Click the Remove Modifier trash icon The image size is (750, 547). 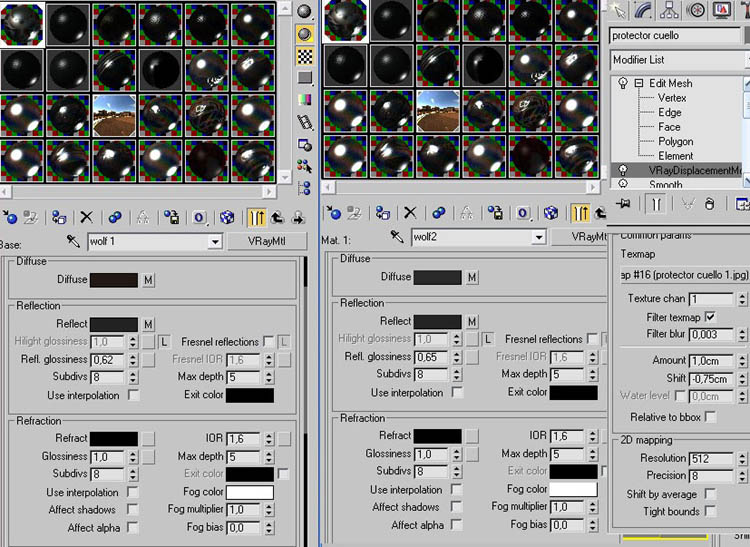[709, 203]
